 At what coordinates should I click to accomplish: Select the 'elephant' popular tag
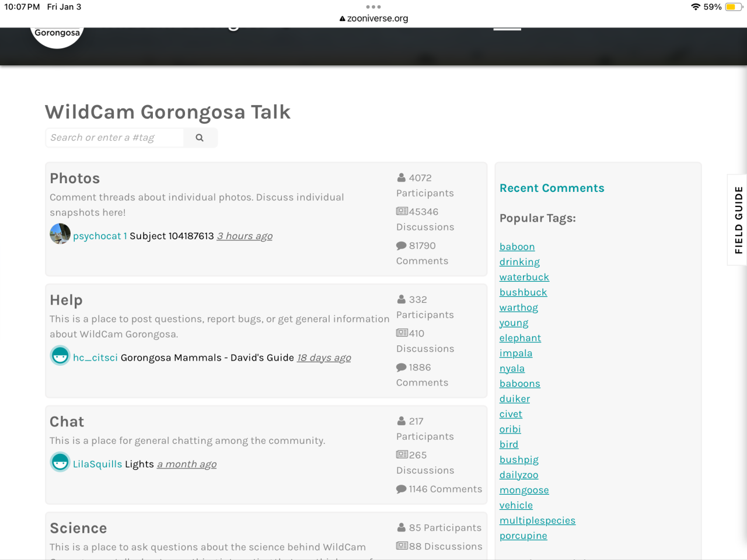[520, 338]
